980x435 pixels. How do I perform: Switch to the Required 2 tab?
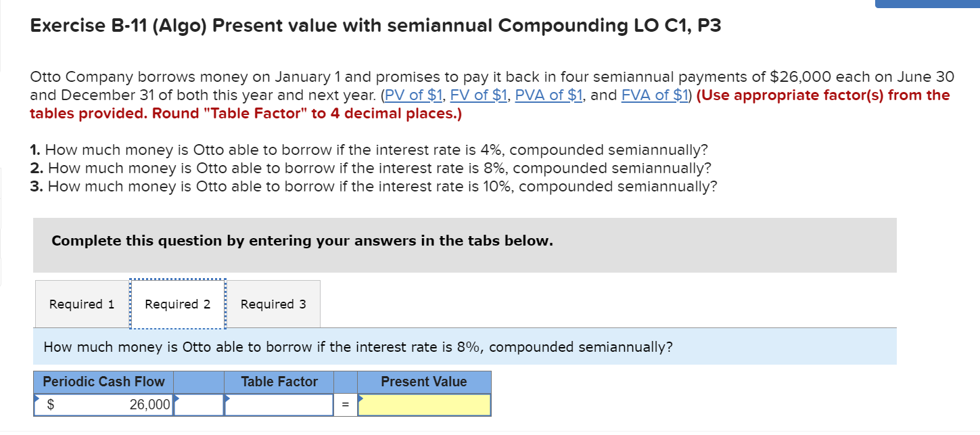coord(177,304)
